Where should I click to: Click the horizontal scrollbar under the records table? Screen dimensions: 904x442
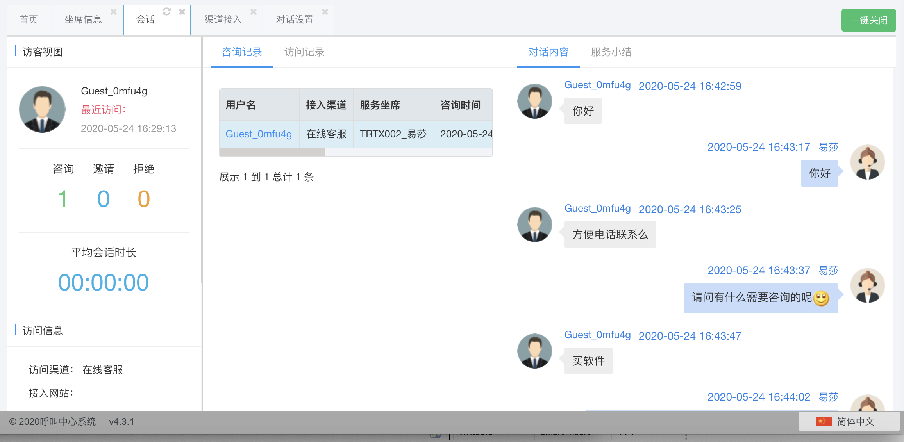point(272,152)
